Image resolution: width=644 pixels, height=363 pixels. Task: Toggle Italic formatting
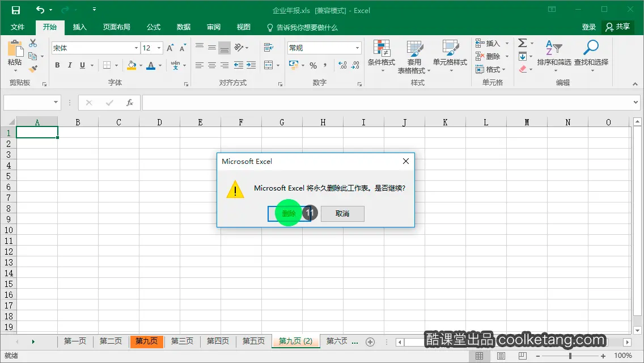click(70, 65)
